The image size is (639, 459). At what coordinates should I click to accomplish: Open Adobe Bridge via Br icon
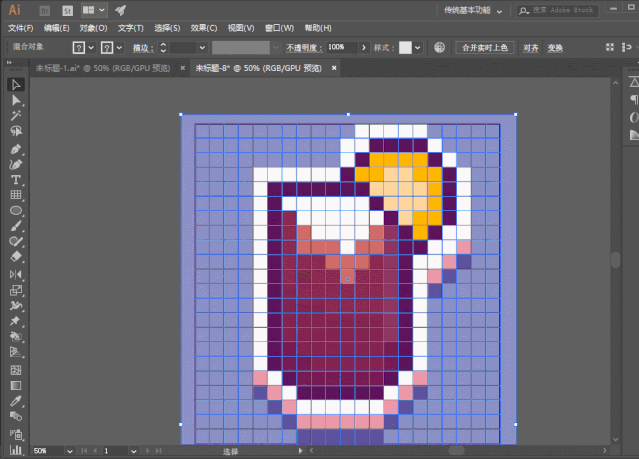(x=44, y=10)
